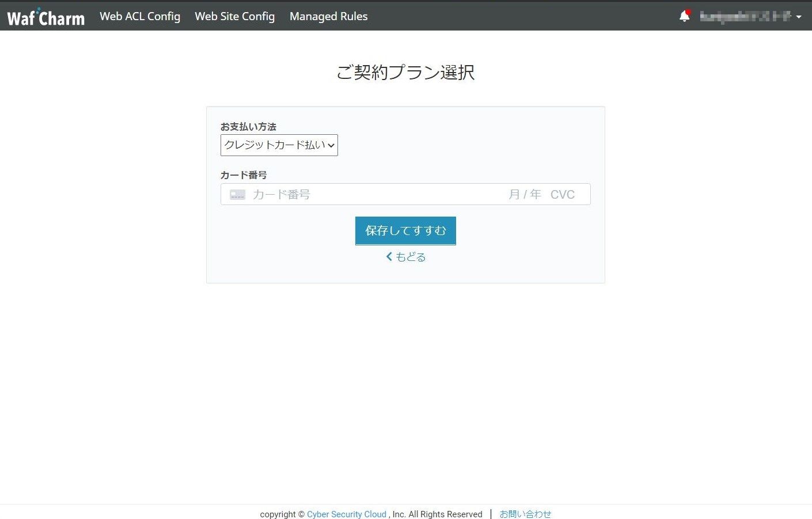
Task: Go to Web Site Config
Action: [234, 16]
